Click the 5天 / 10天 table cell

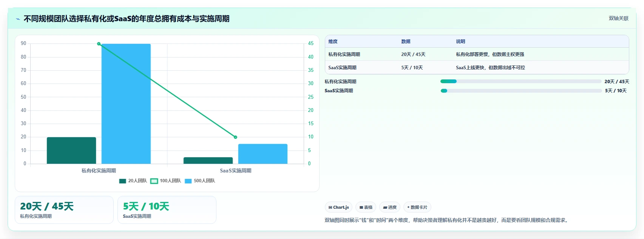(x=412, y=68)
